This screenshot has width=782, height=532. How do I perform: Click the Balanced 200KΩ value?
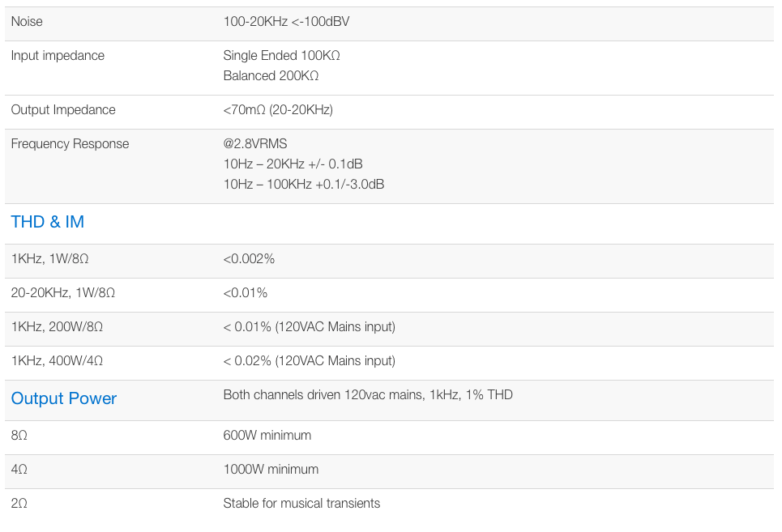tap(271, 76)
